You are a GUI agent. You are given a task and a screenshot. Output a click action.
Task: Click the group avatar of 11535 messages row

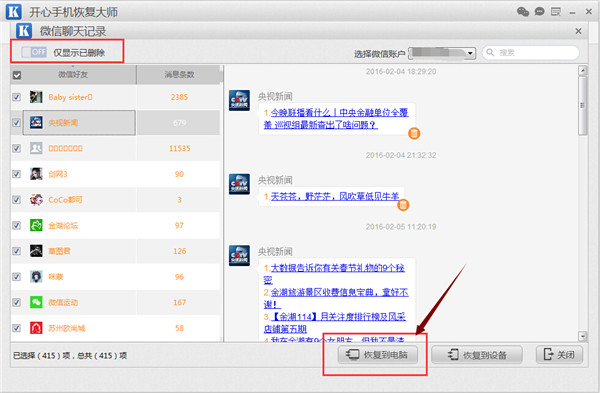coord(36,148)
